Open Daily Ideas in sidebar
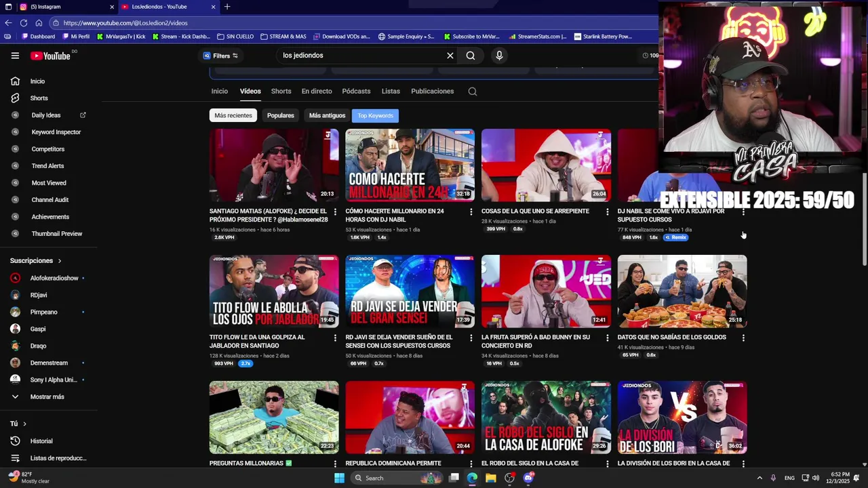868x488 pixels. pyautogui.click(x=47, y=115)
